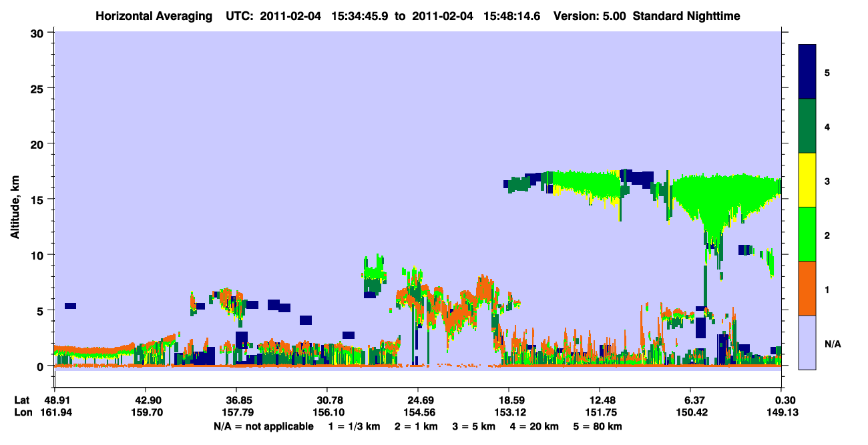Click legend text '1 = 1/3 km'
Image resolution: width=868 pixels, height=445 pixels.
pos(353,426)
